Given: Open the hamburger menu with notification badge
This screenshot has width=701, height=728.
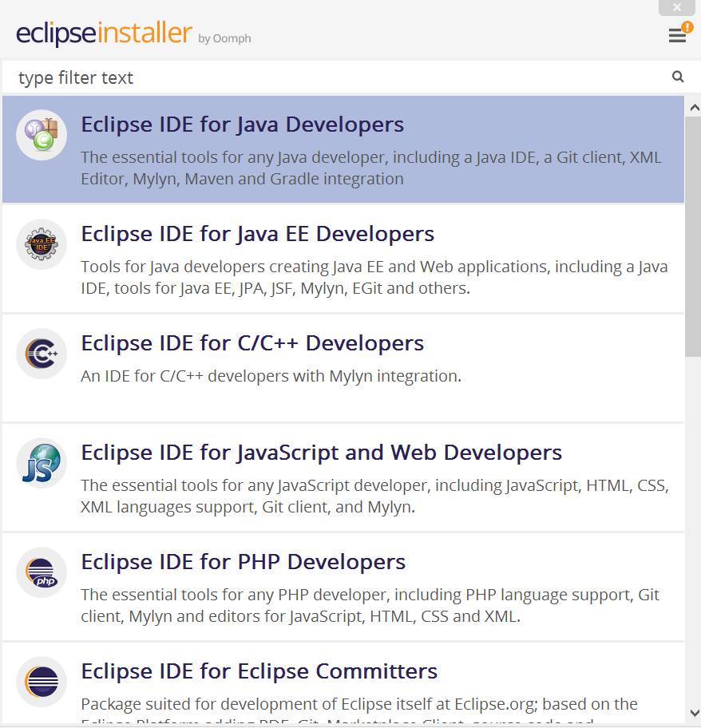Looking at the screenshot, I should pos(680,34).
